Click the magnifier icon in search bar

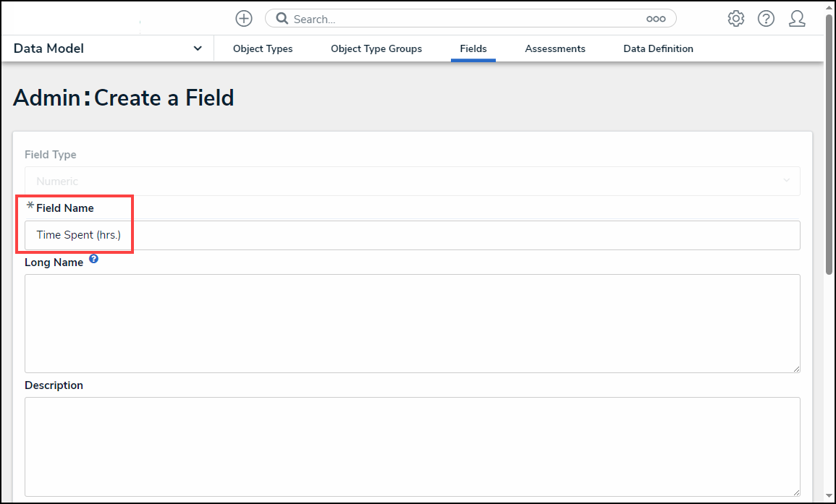tap(282, 19)
